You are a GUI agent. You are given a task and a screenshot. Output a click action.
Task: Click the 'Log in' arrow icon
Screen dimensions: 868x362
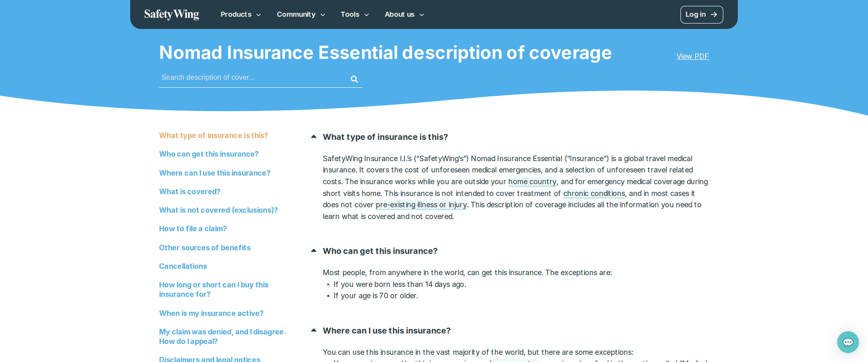(714, 14)
